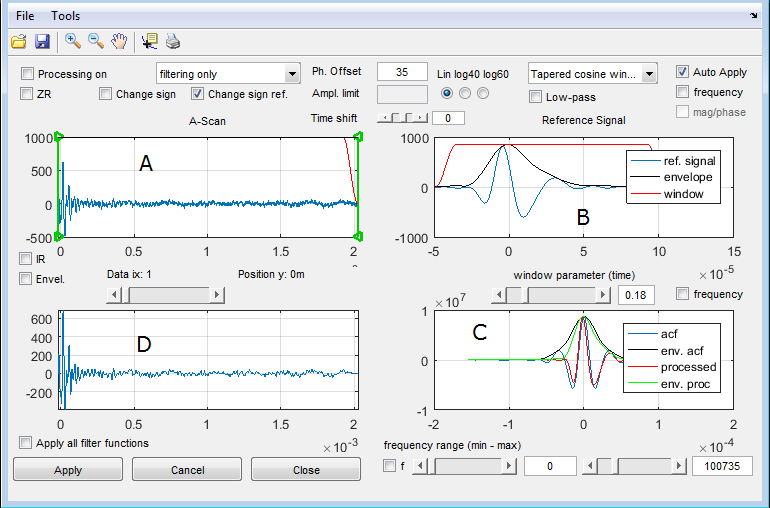Select the Zoom In magnifier tool
This screenshot has height=508, width=770.
tap(73, 41)
